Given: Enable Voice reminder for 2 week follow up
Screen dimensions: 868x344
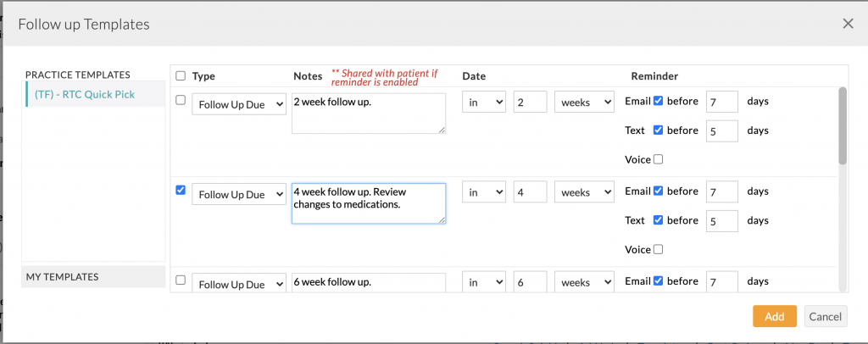Looking at the screenshot, I should click(x=659, y=159).
